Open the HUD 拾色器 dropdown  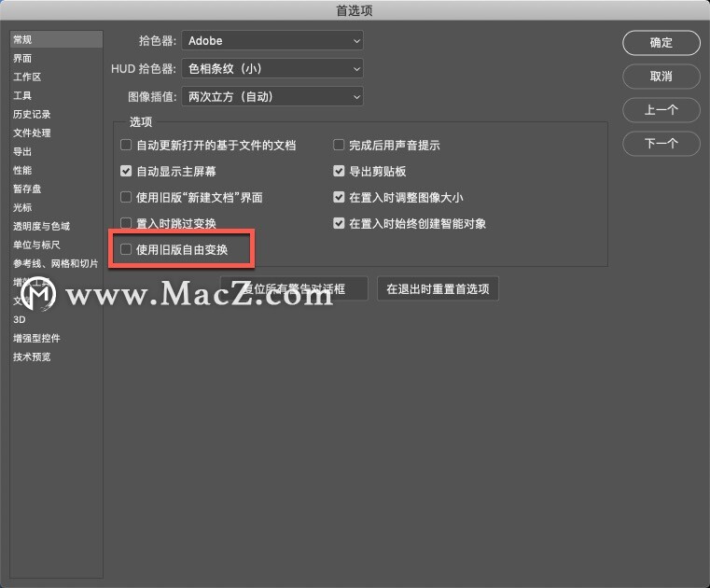pos(272,69)
